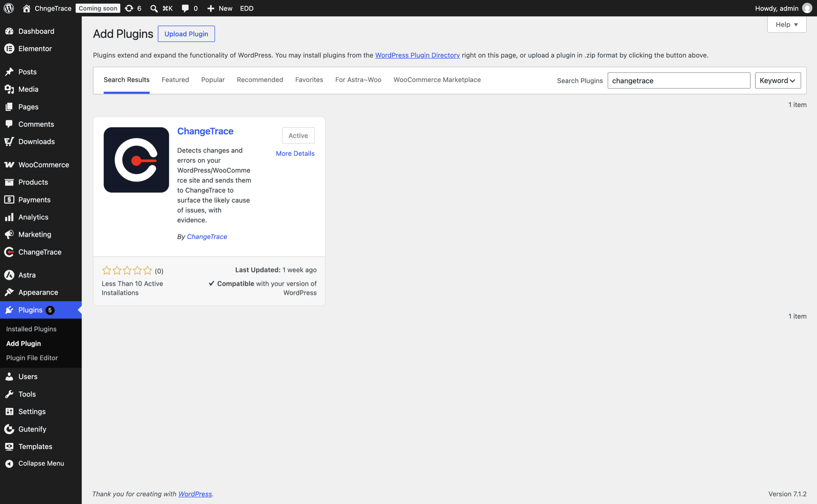
Task: Open the WordPress logo menu
Action: [9, 8]
